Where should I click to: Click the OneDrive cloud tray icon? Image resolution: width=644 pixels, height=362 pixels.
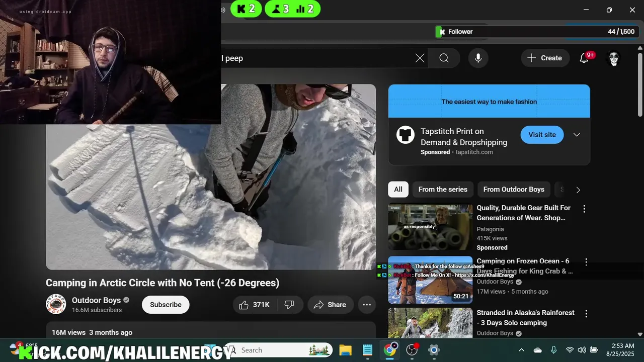[x=537, y=350]
